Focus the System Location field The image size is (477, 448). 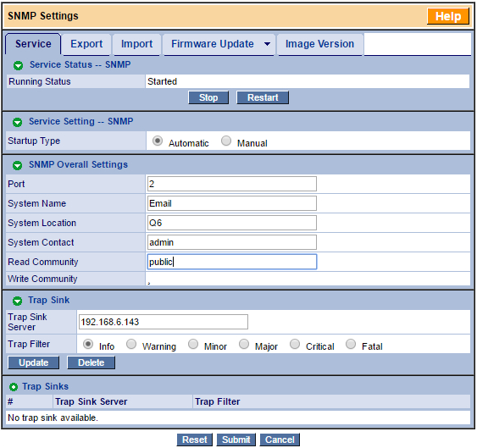click(x=232, y=223)
